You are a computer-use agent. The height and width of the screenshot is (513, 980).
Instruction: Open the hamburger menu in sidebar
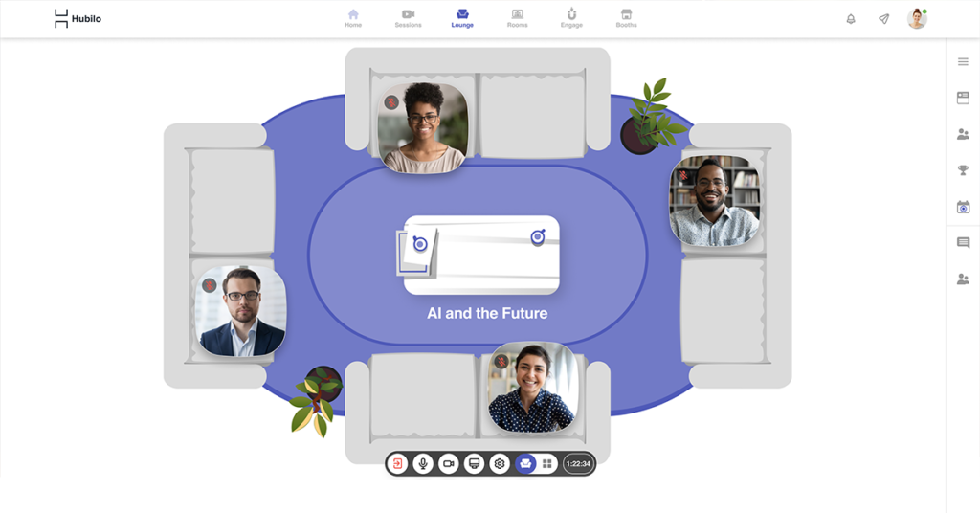[963, 62]
